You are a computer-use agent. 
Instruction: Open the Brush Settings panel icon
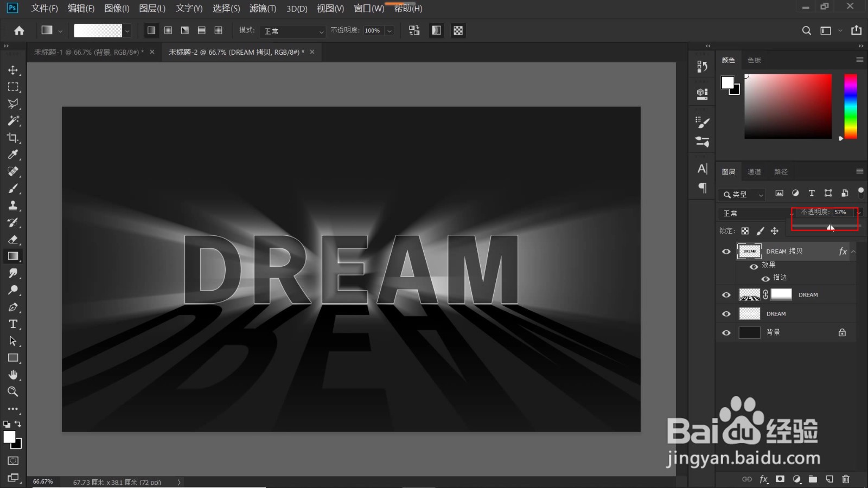click(702, 122)
